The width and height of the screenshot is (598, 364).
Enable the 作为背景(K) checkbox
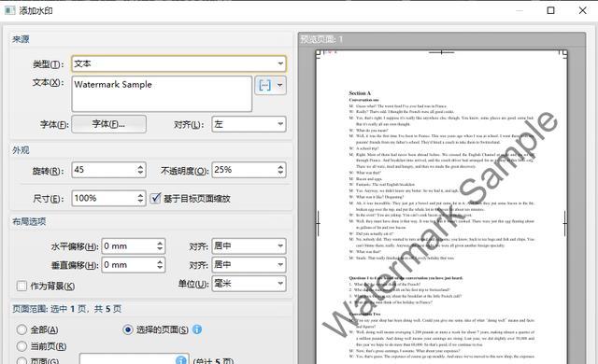21,286
